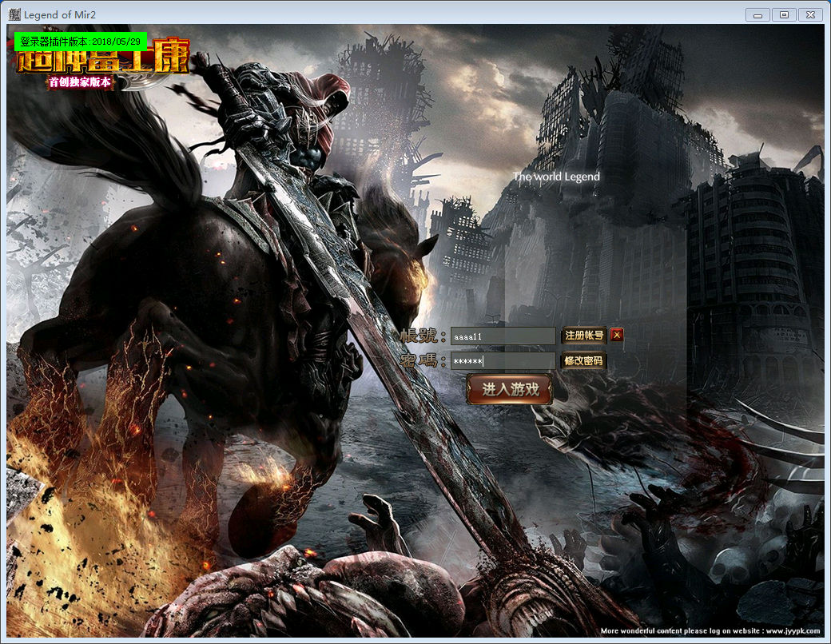This screenshot has height=644, width=831.
Task: Maximize the Legend of Mir2 window
Action: pos(784,15)
